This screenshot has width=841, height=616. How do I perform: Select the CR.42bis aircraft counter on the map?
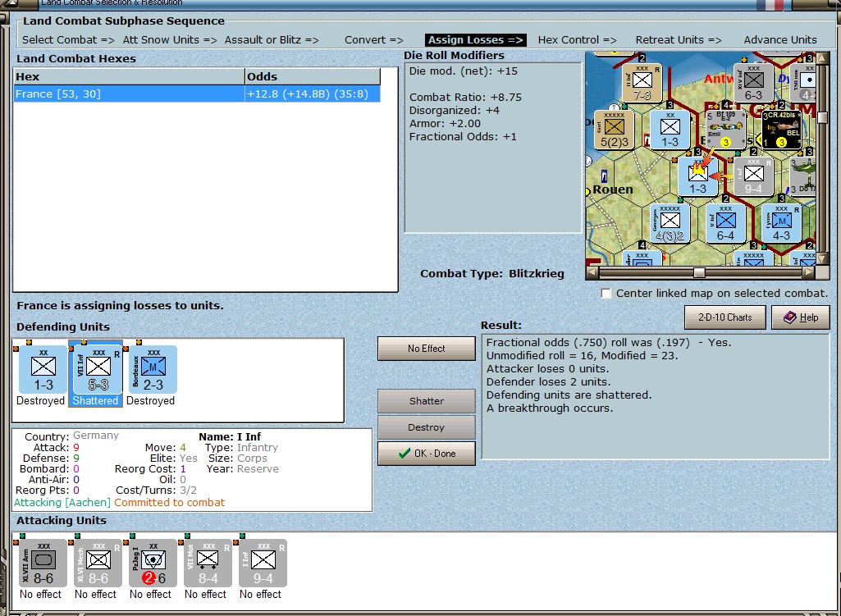point(781,130)
